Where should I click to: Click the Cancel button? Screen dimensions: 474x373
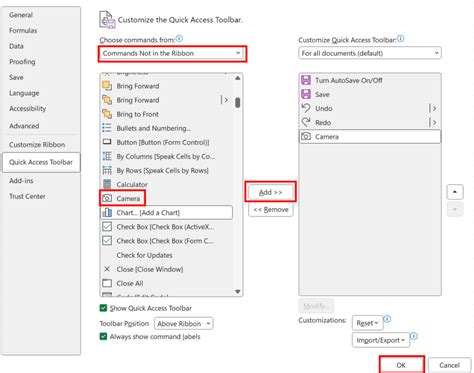pyautogui.click(x=449, y=365)
